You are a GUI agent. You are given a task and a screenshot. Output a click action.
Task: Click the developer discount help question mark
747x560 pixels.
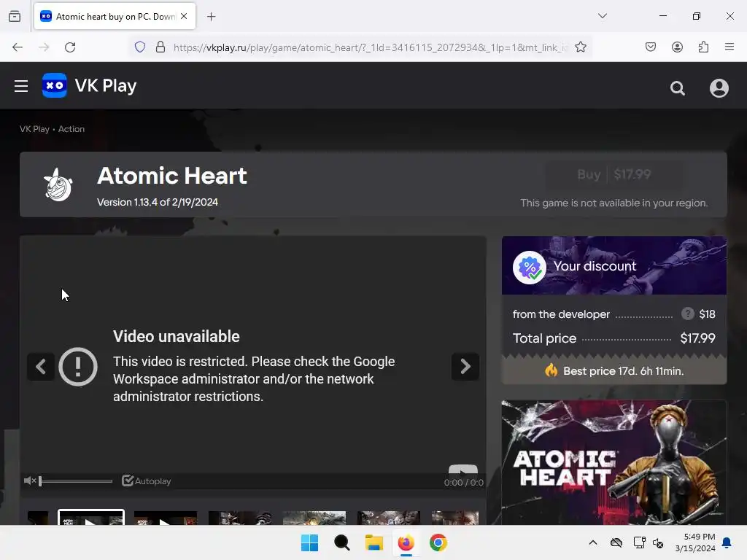tap(687, 314)
